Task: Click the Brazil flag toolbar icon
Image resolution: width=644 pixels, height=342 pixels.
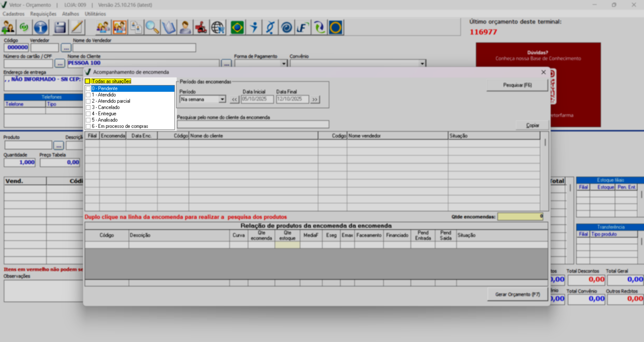Action: pyautogui.click(x=237, y=28)
